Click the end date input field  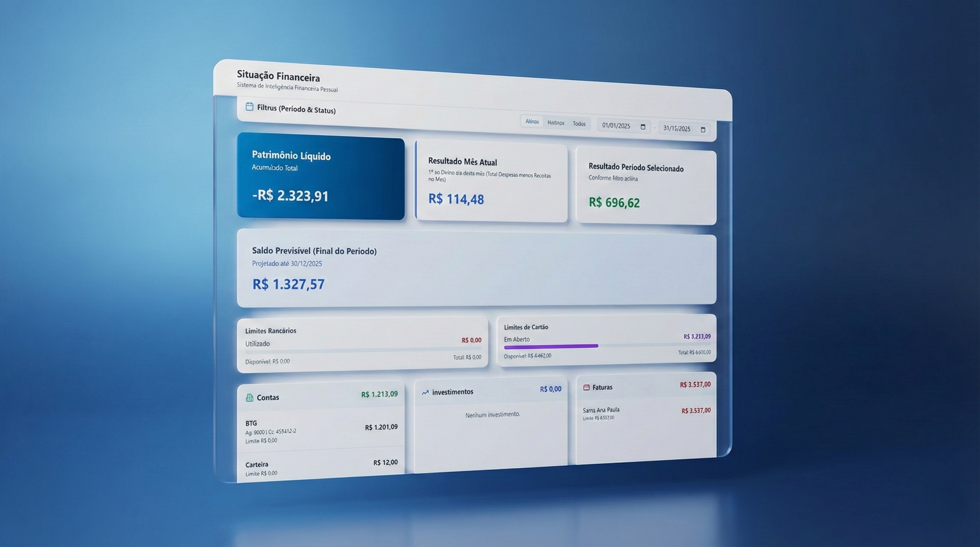(677, 129)
